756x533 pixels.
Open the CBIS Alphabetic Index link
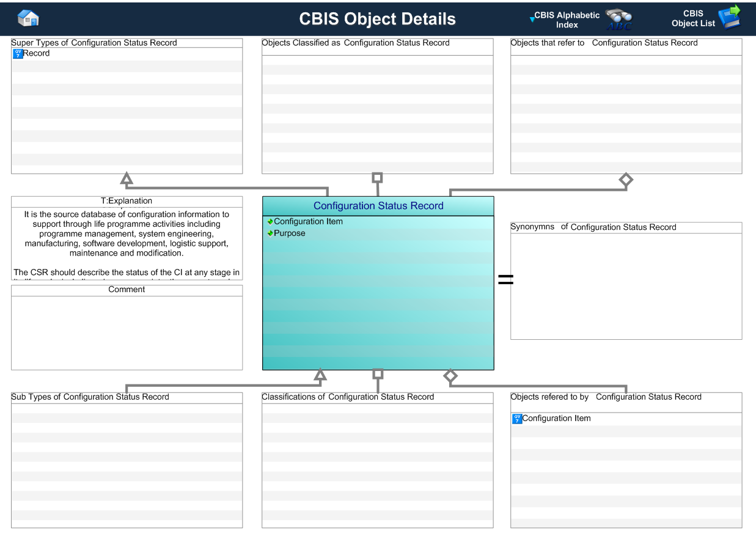pos(567,20)
